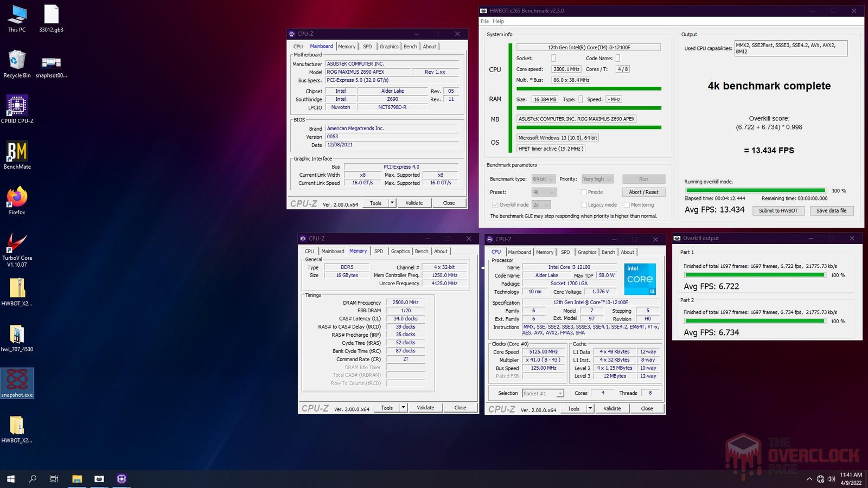Open the Socket #1 selection dropdown

point(543,393)
